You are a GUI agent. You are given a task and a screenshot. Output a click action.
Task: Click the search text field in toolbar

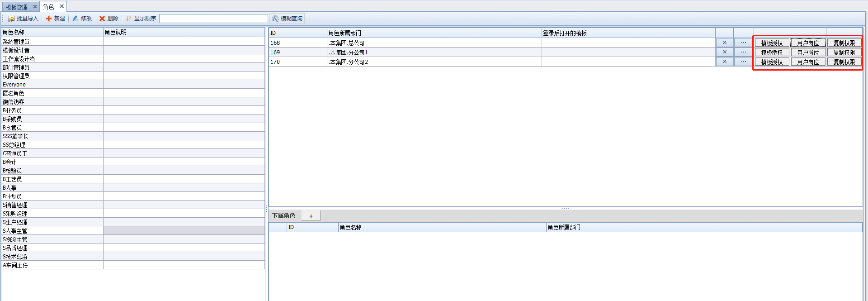point(213,19)
